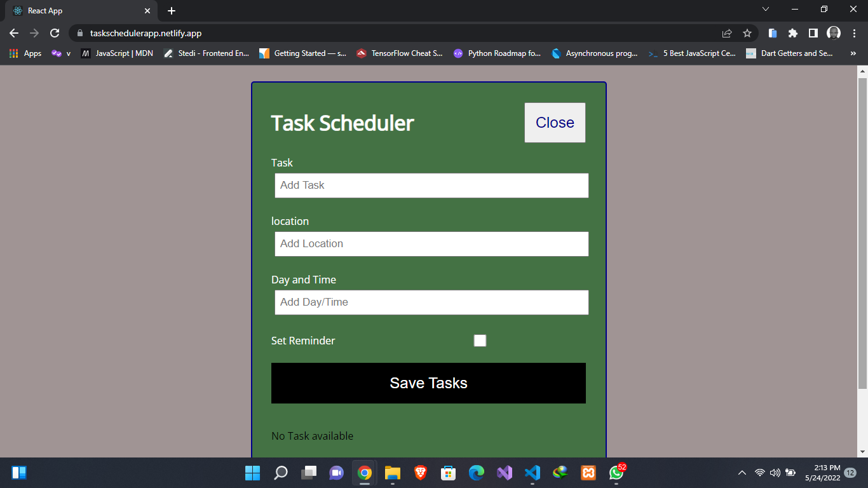Close the React App tab
Viewport: 868px width, 488px height.
pos(147,11)
